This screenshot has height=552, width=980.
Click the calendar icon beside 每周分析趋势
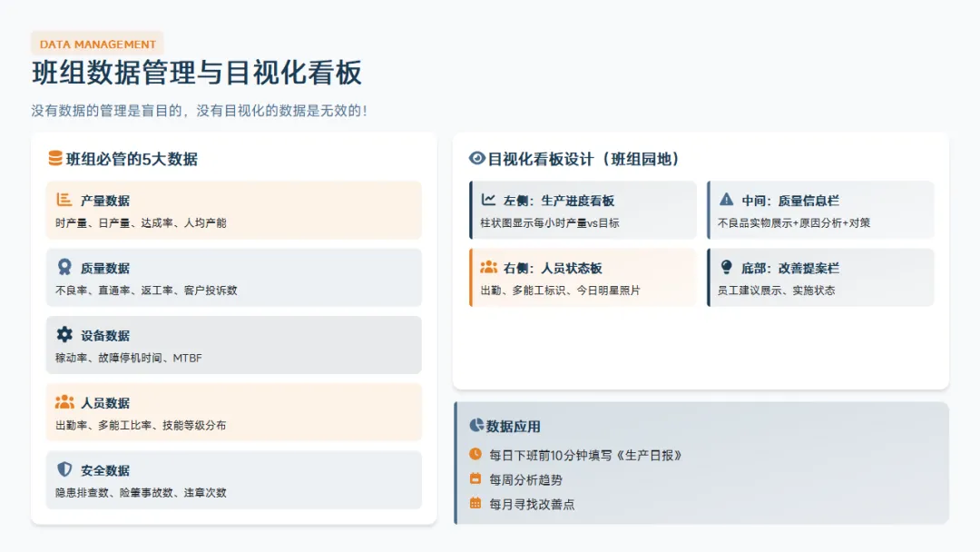pyautogui.click(x=475, y=478)
